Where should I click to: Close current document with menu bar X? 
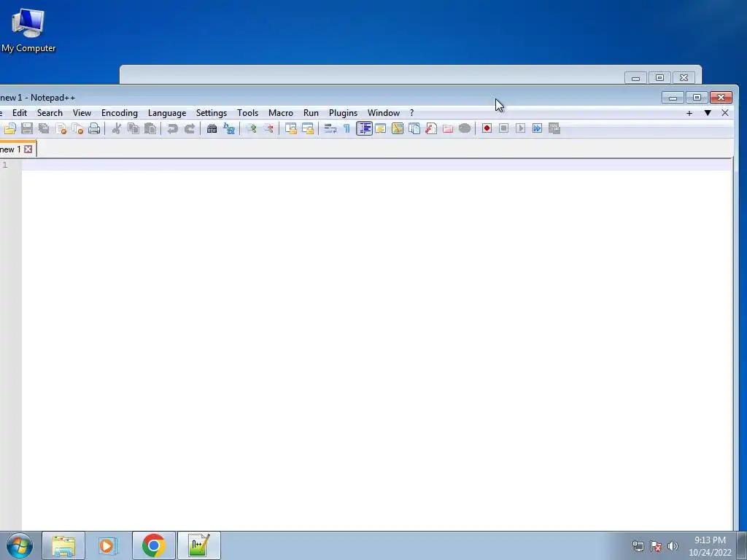click(x=724, y=113)
